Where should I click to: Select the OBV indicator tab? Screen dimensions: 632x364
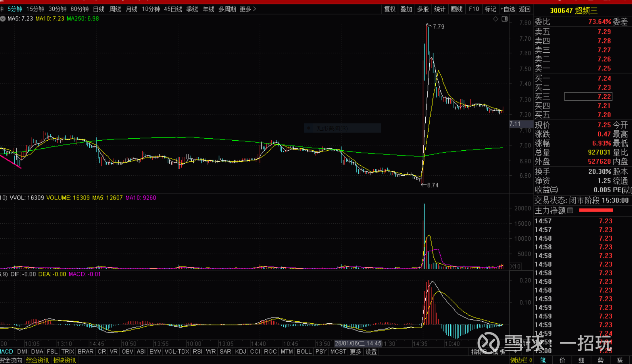point(127,352)
